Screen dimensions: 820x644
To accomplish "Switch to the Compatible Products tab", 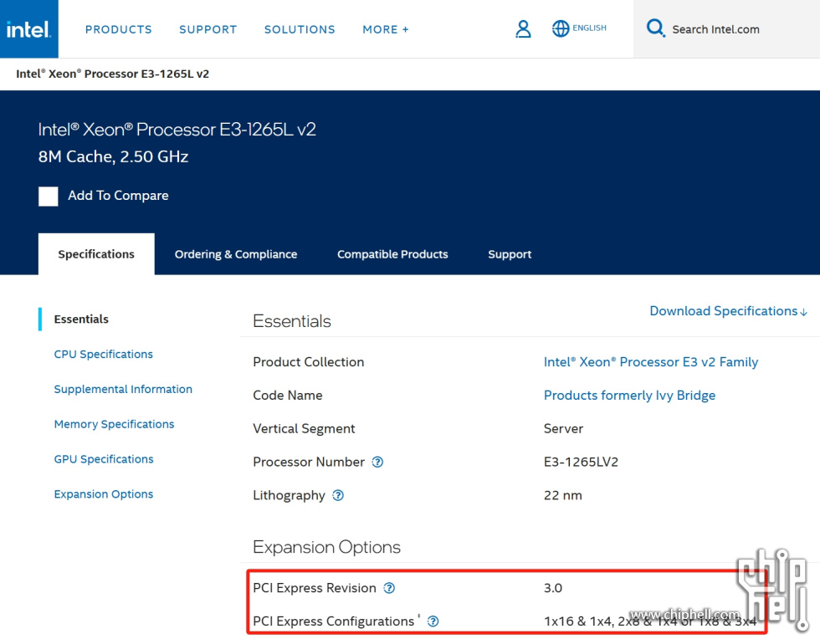I will point(392,254).
